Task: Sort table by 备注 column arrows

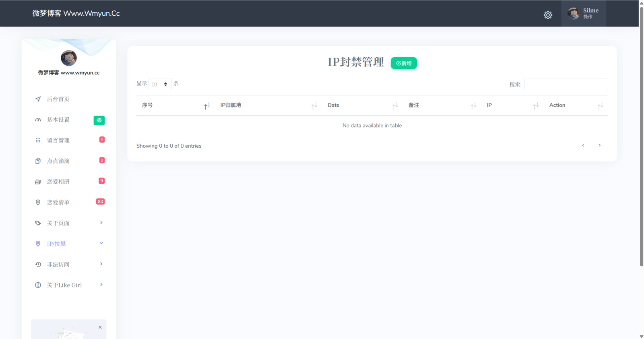Action: click(x=473, y=105)
